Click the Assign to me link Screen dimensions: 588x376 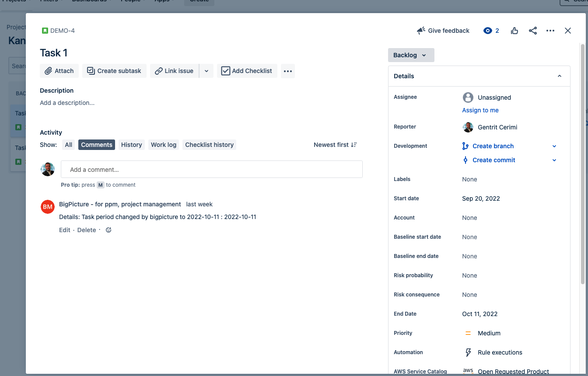click(480, 110)
